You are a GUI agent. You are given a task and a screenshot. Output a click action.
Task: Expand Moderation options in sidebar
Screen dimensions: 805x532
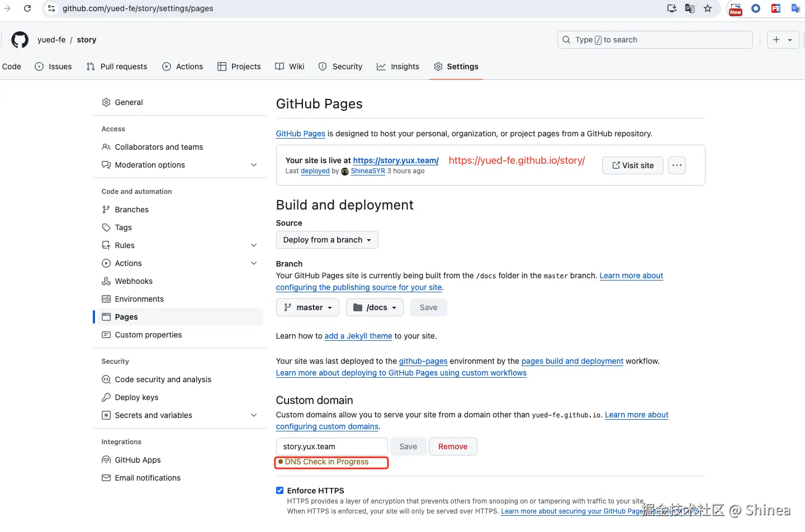(x=254, y=165)
